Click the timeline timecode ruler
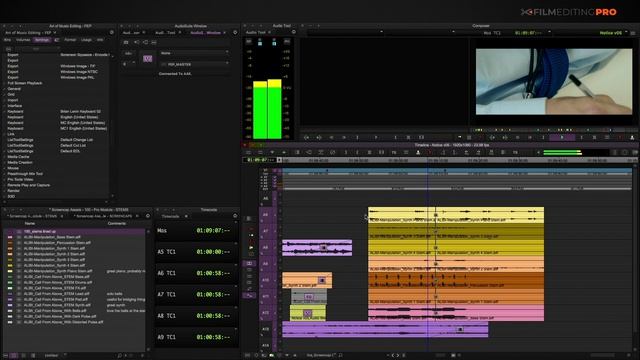This screenshot has height=360, width=640. [x=457, y=160]
